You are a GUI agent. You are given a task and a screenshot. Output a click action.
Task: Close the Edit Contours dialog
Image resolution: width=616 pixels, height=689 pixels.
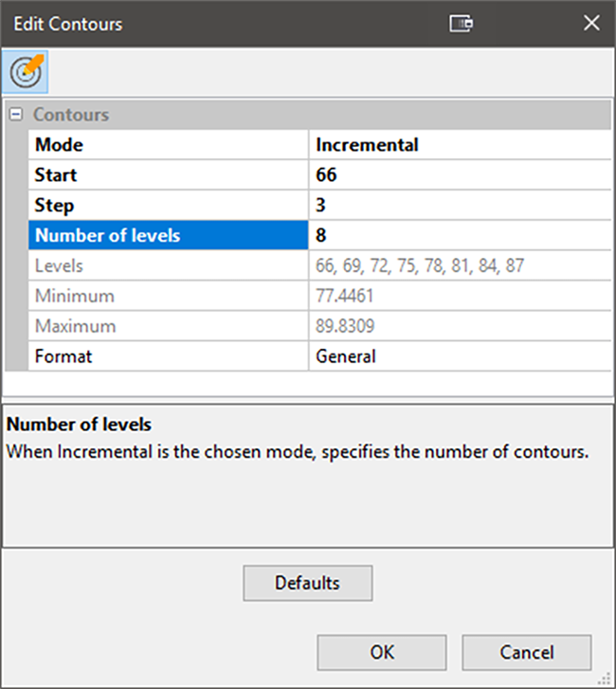coord(591,24)
